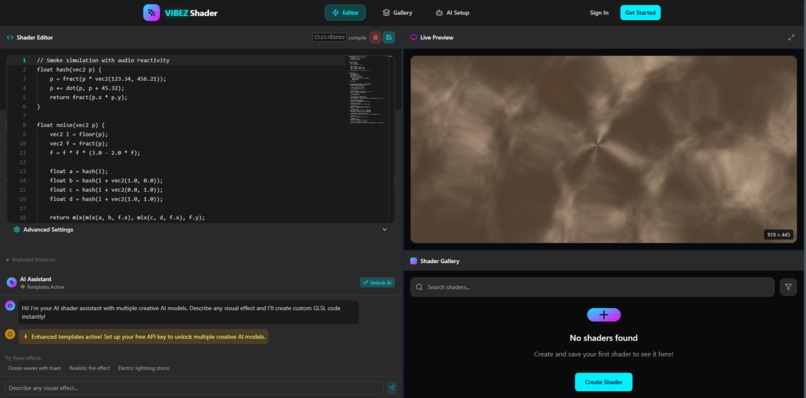This screenshot has width=806, height=398.
Task: Click the Shader Editor code brackets icon
Action: (10, 38)
